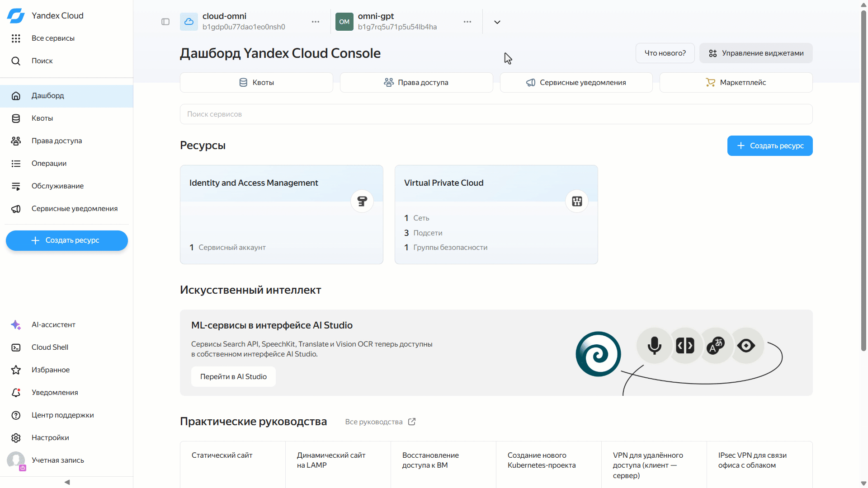Open the omni-gpt folder three-dot menu
This screenshot has width=868, height=488.
467,22
